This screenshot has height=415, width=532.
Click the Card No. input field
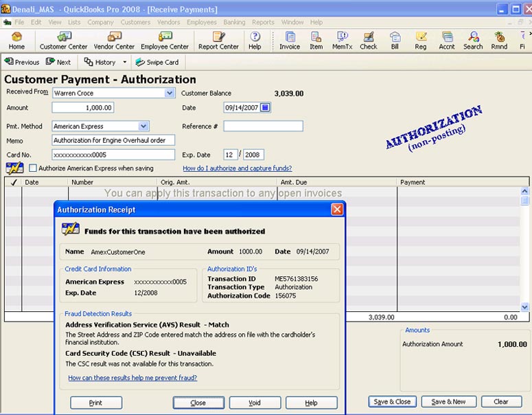click(113, 155)
